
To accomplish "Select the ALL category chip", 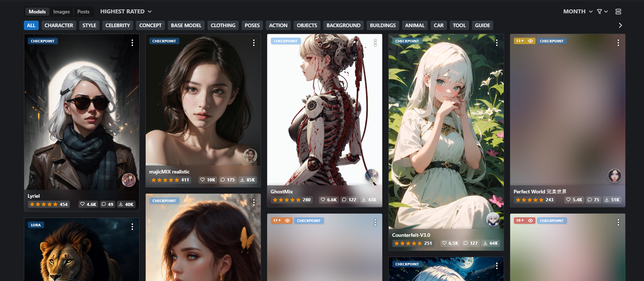I will 31,25.
